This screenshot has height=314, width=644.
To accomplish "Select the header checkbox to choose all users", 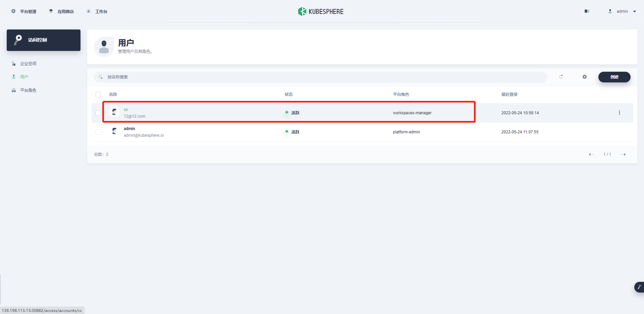I will (x=98, y=94).
